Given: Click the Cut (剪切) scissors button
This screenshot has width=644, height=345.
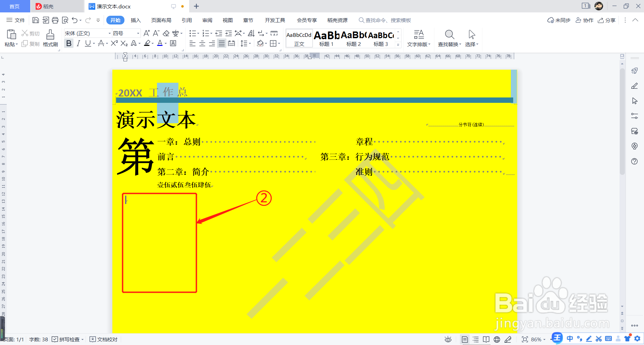Looking at the screenshot, I should pos(30,33).
